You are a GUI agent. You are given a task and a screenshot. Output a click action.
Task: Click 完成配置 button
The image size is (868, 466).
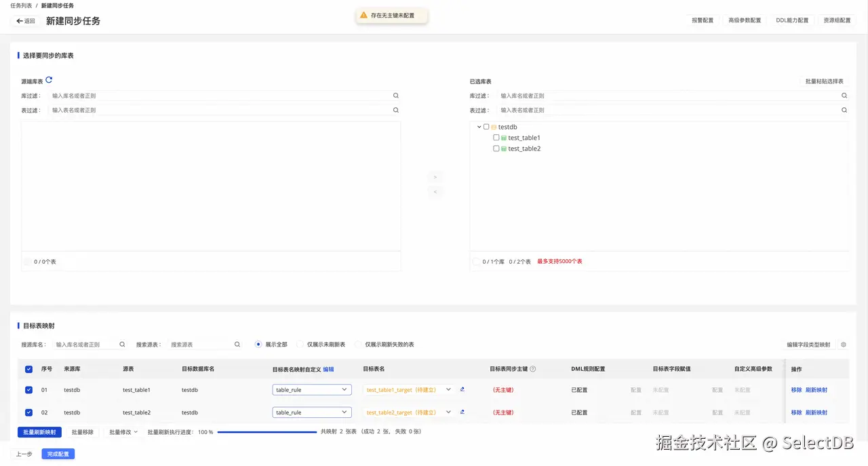(x=58, y=454)
